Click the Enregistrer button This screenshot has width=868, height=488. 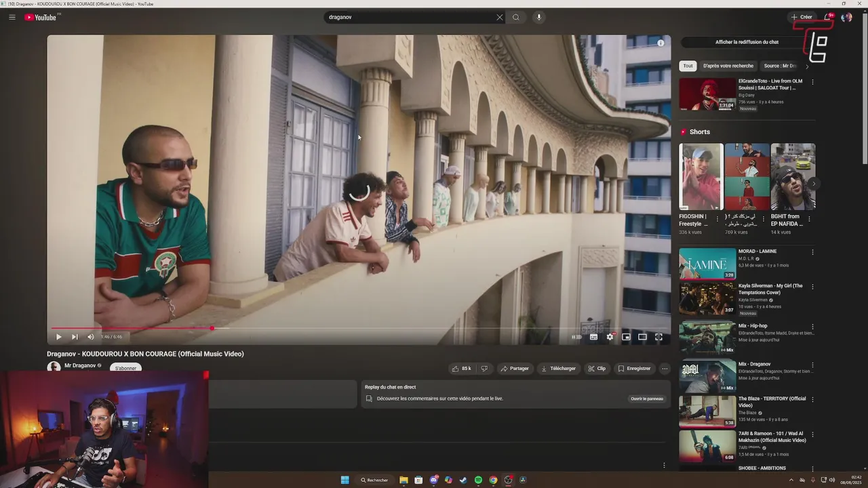click(635, 369)
